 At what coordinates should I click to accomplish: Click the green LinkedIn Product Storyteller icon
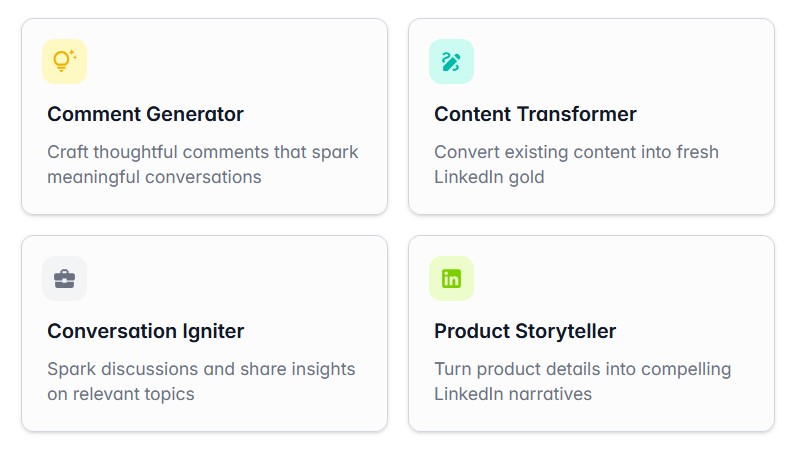tap(451, 278)
